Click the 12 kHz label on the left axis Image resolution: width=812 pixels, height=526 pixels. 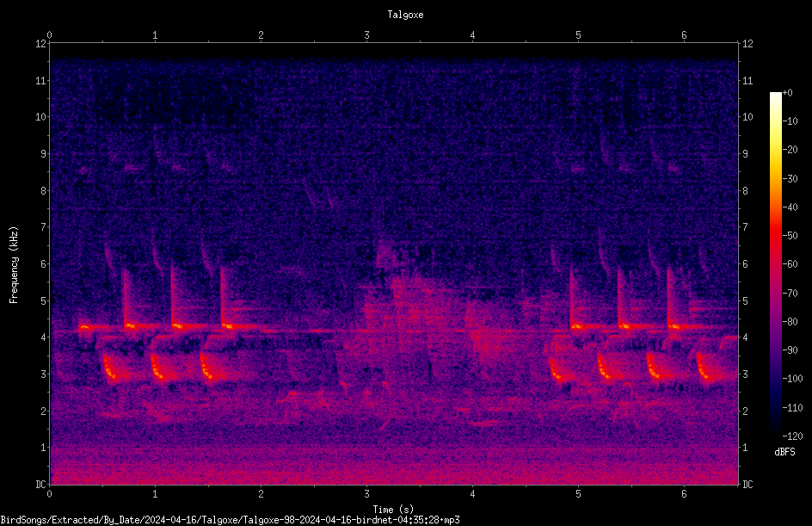[x=41, y=44]
